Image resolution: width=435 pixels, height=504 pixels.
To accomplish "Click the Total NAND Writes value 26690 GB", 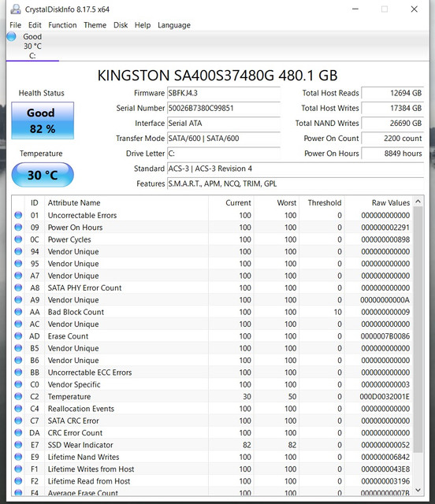I will (392, 124).
